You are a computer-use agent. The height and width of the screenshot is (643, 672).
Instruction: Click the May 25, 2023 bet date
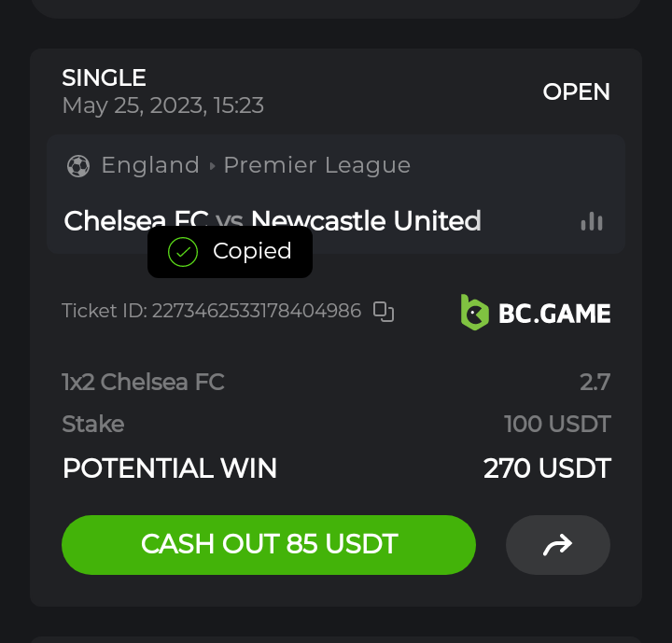[x=162, y=105]
